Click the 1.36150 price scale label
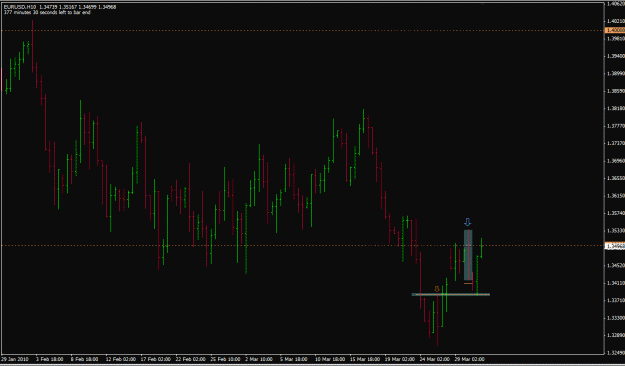This screenshot has height=366, width=625. click(x=615, y=196)
